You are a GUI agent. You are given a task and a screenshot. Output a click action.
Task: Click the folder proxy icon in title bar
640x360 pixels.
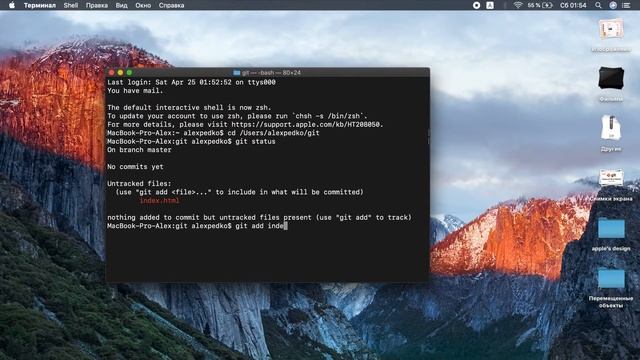click(x=236, y=73)
